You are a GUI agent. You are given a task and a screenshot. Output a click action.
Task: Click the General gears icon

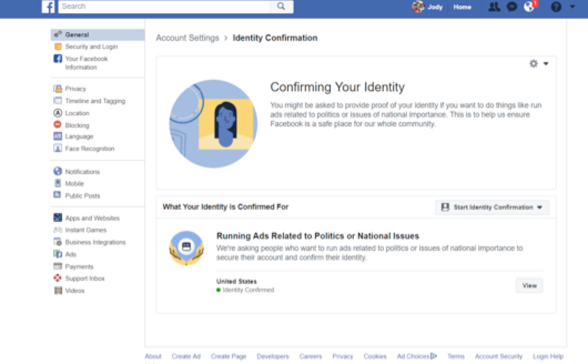(58, 34)
